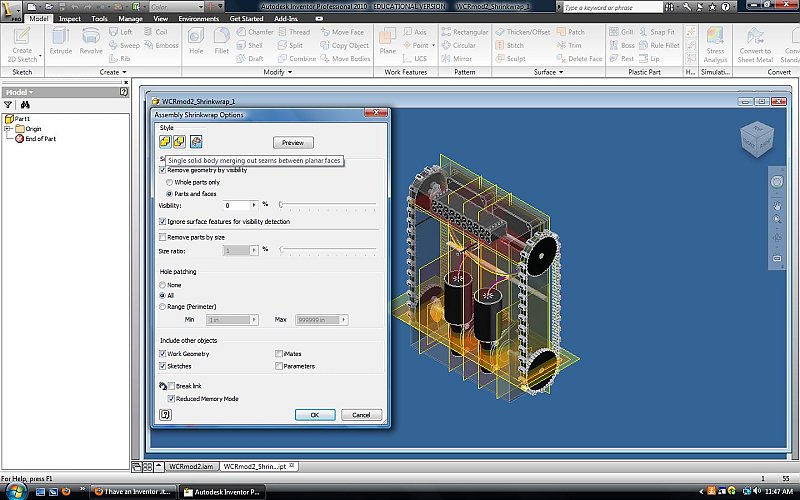Open the Shrinkwrap dialog help icon
This screenshot has height=500, width=800.
[x=165, y=414]
